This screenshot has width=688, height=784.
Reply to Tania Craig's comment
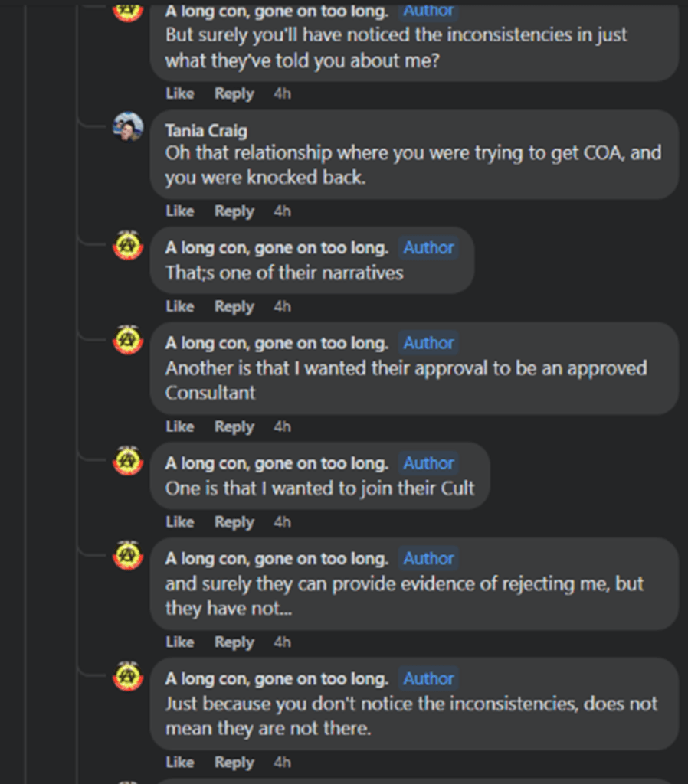234,211
